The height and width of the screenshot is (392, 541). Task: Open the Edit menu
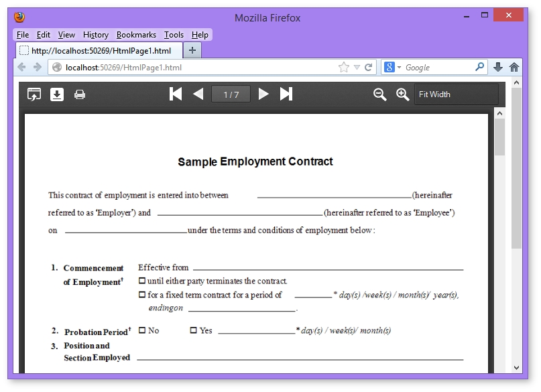pyautogui.click(x=44, y=35)
